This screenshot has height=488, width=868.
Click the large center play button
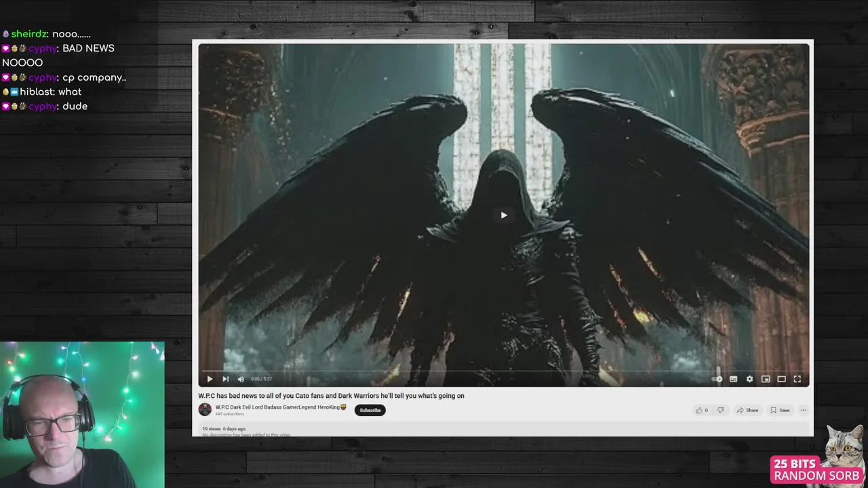(503, 216)
